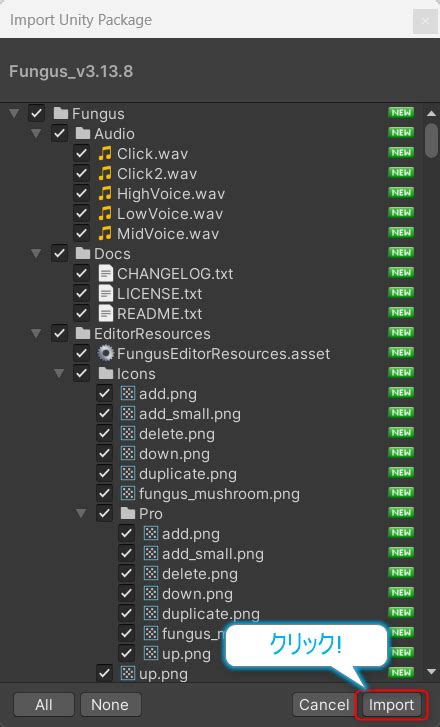The width and height of the screenshot is (440, 727).
Task: Click the Click2.wav music note icon
Action: coord(105,173)
